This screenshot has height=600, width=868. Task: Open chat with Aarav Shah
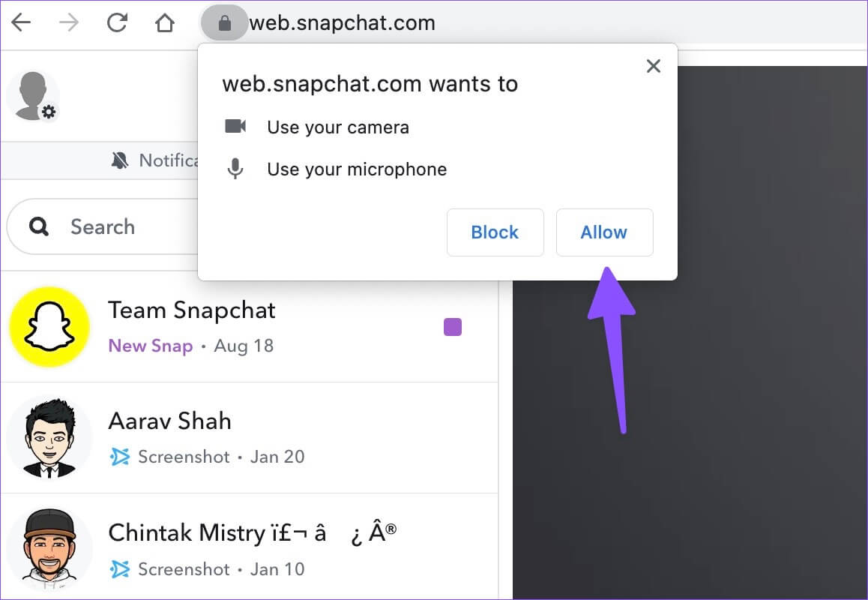pos(249,438)
